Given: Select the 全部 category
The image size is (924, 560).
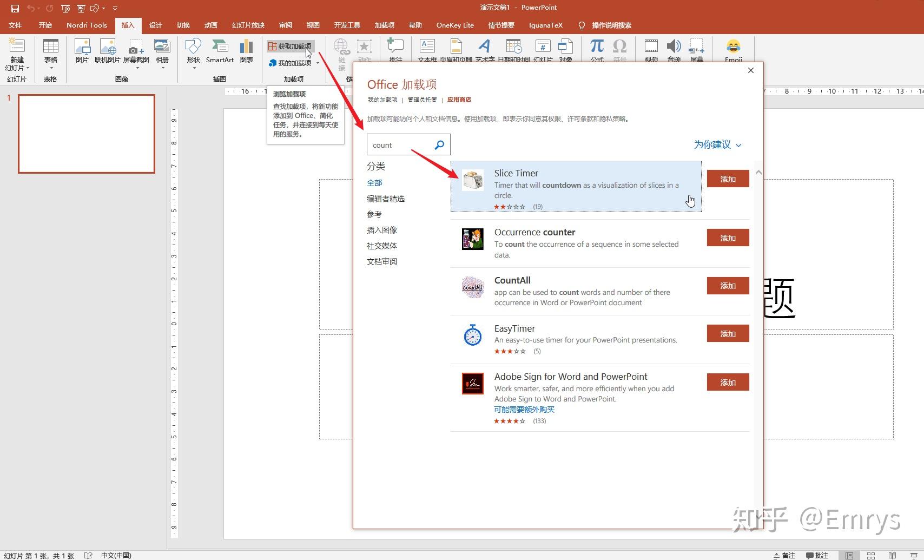Looking at the screenshot, I should [374, 183].
